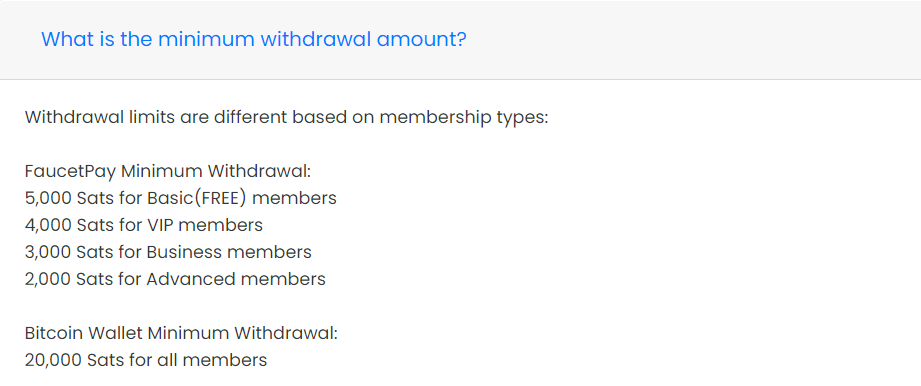Image resolution: width=921 pixels, height=386 pixels.
Task: Click the 'FaucetPay Minimum Withdrawal:' heading
Action: (167, 172)
